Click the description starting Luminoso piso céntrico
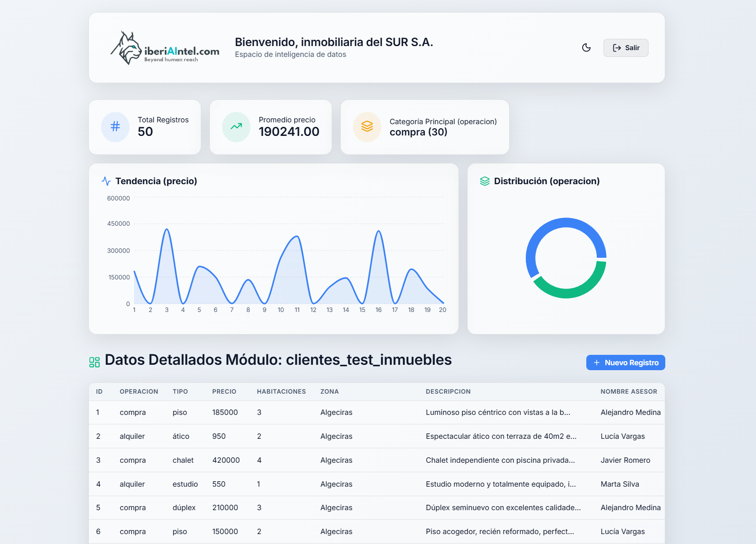Viewport: 756px width, 544px height. click(x=498, y=412)
